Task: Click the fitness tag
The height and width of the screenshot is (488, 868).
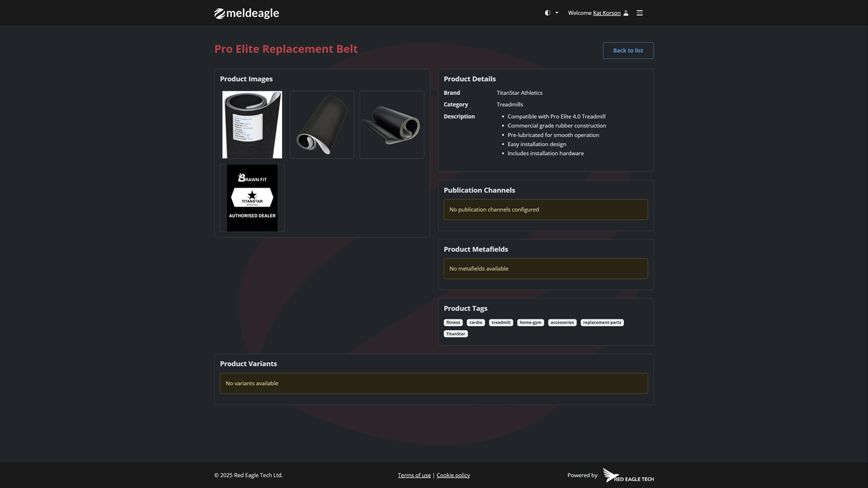Action: (453, 323)
